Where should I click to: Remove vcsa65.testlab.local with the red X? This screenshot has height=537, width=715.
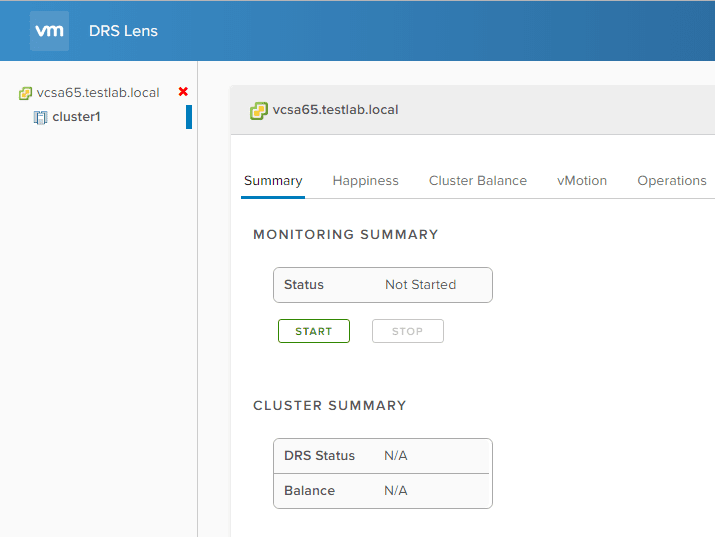[183, 92]
